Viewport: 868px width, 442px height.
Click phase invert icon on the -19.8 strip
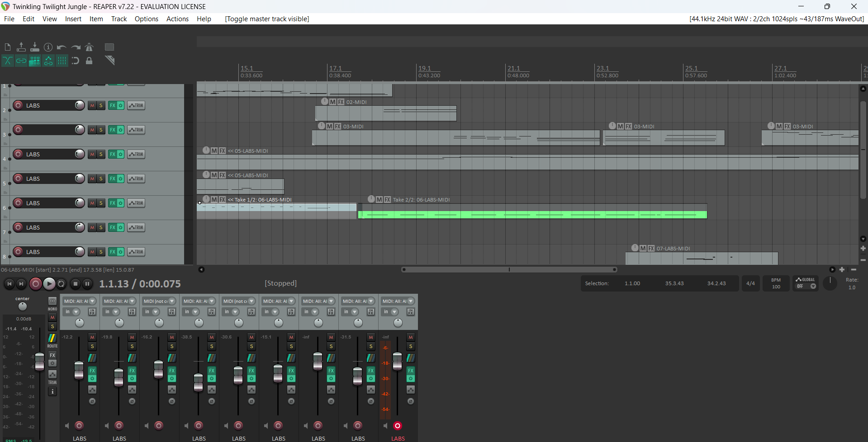coord(132,401)
